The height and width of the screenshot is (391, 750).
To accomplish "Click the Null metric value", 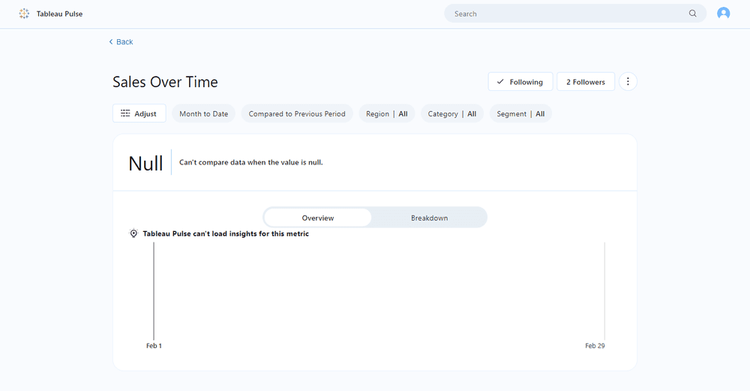I will click(146, 163).
